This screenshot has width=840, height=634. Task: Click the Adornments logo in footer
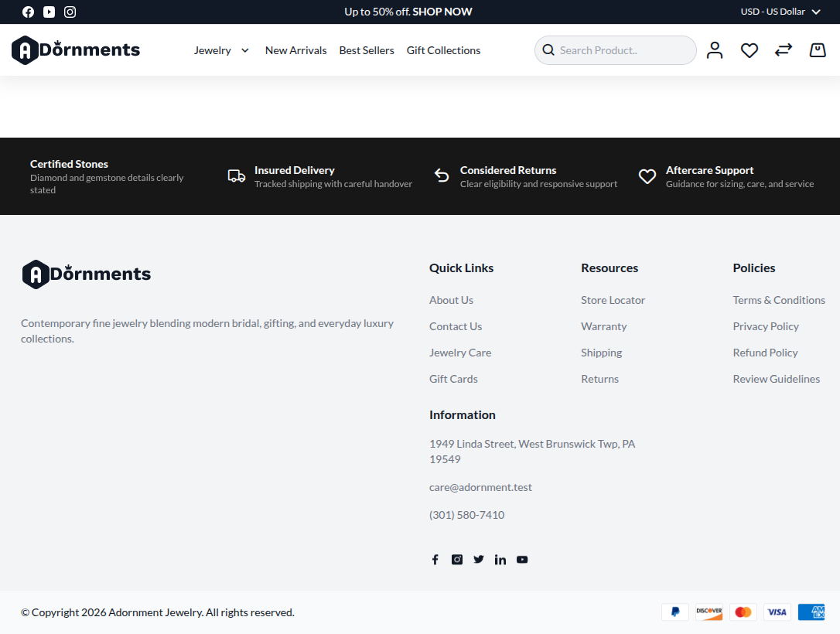point(87,274)
